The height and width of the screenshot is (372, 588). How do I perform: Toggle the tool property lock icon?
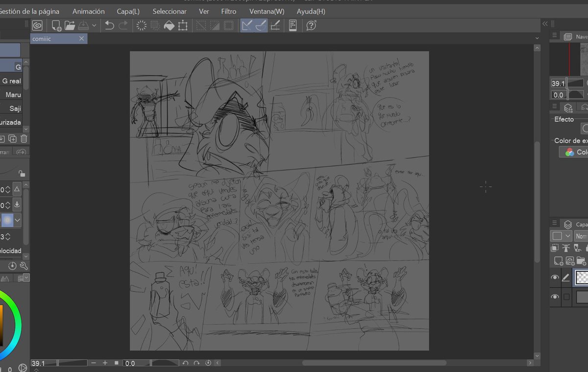pos(22,173)
